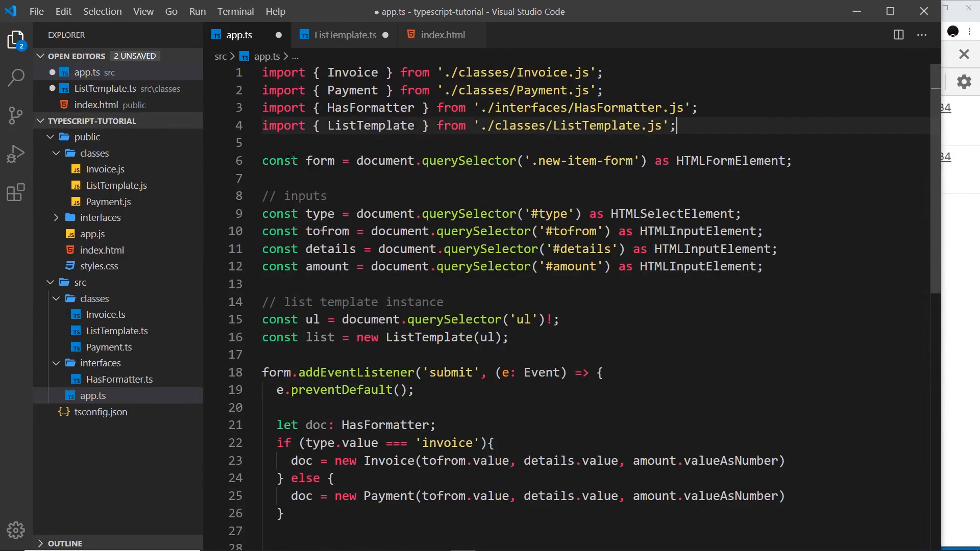Screen dimensions: 980x551
Task: Open the Selection menu
Action: pyautogui.click(x=103, y=11)
